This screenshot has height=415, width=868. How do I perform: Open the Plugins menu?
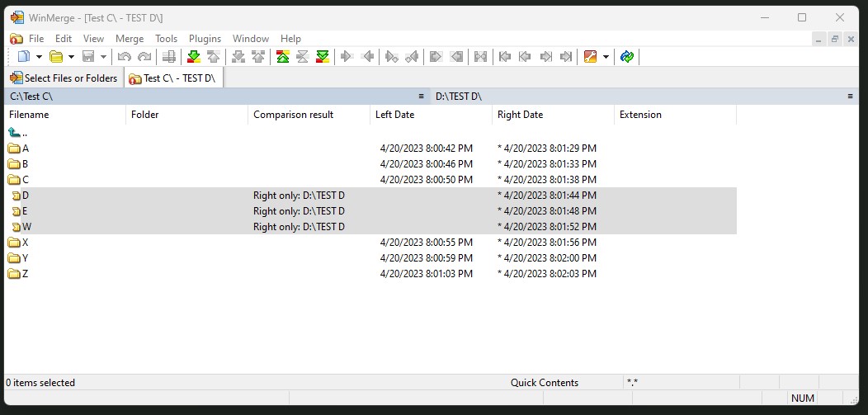point(205,39)
